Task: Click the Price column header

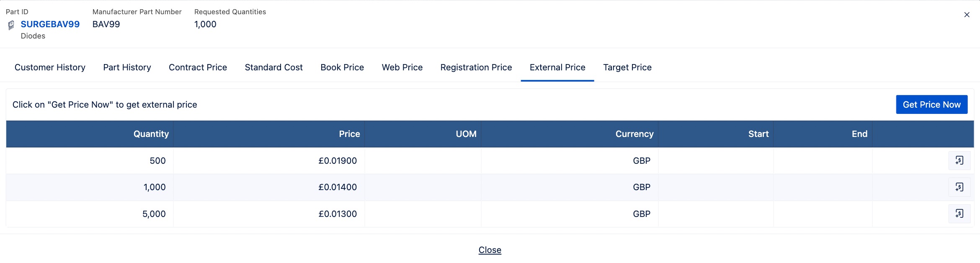Action: [x=269, y=134]
